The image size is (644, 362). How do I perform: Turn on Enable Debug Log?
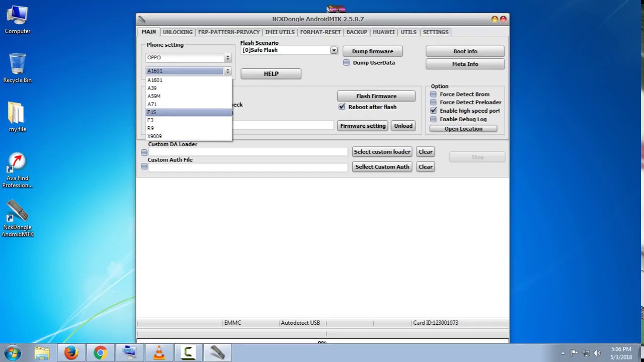click(x=433, y=119)
